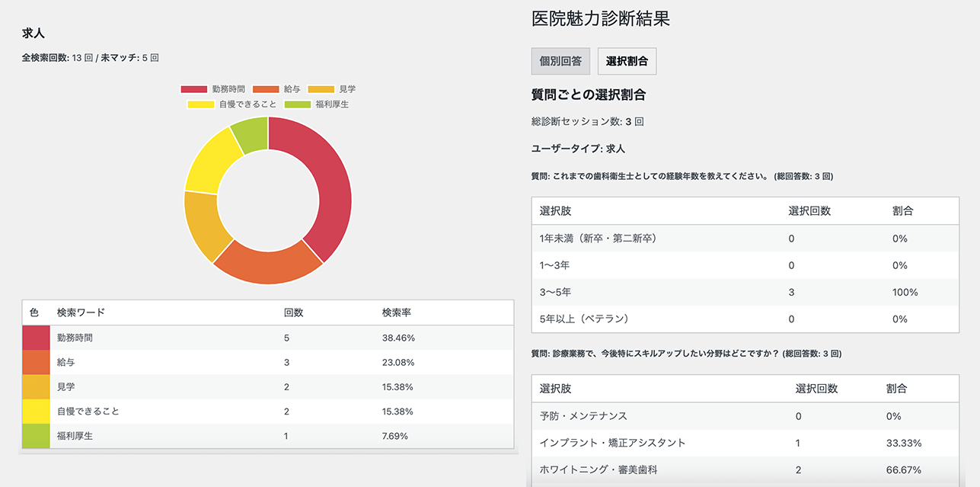Image resolution: width=980 pixels, height=487 pixels.
Task: Click the 回数 column header
Action: click(293, 312)
